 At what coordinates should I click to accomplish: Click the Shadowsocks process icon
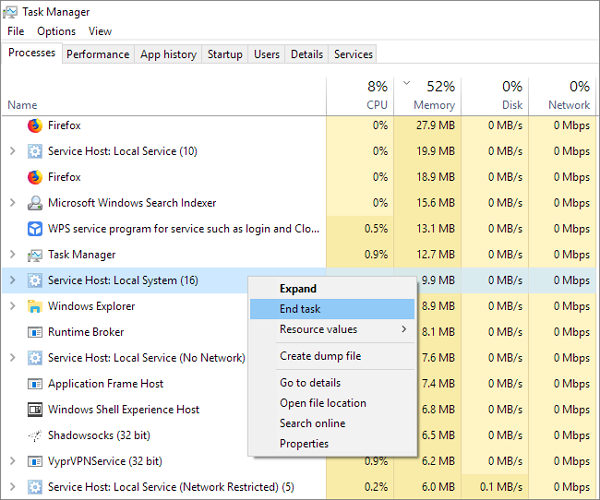[35, 436]
